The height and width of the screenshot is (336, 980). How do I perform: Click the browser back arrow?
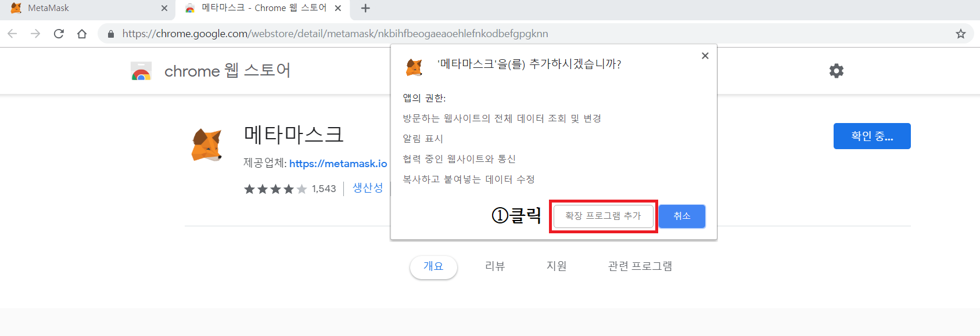pos(12,34)
